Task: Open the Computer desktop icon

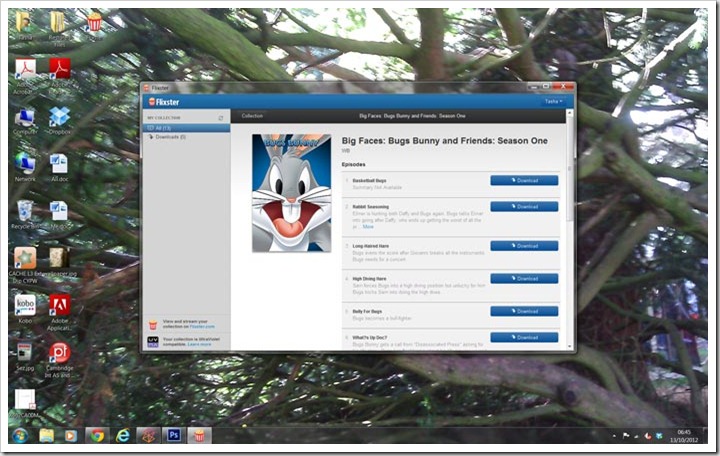Action: click(25, 121)
